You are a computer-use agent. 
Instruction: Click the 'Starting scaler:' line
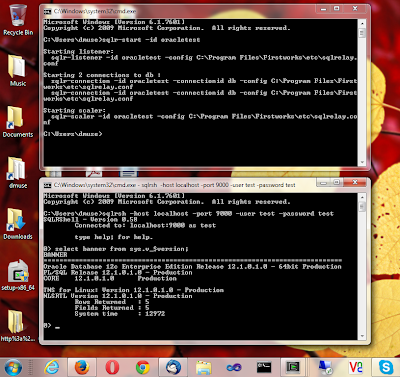tap(74, 110)
